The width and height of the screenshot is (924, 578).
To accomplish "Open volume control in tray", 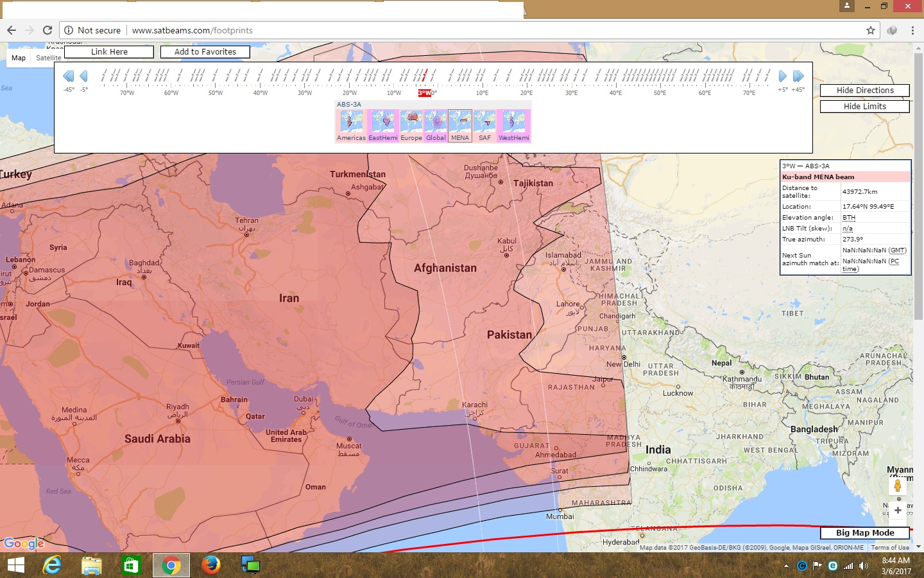I will click(x=864, y=566).
